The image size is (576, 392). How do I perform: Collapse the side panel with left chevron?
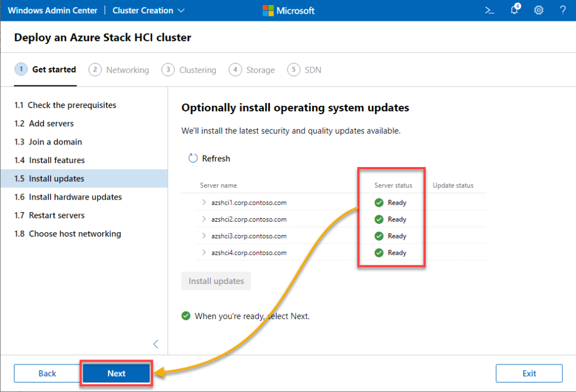coord(156,344)
